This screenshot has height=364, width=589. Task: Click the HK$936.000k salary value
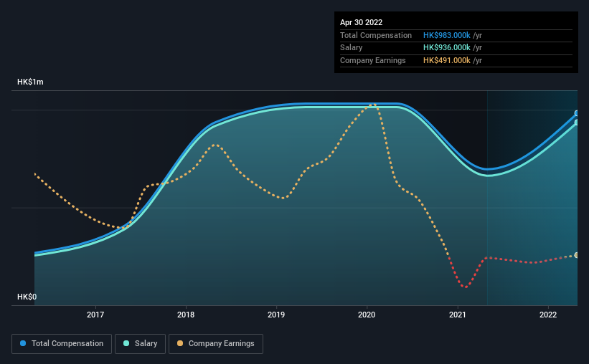click(x=447, y=48)
